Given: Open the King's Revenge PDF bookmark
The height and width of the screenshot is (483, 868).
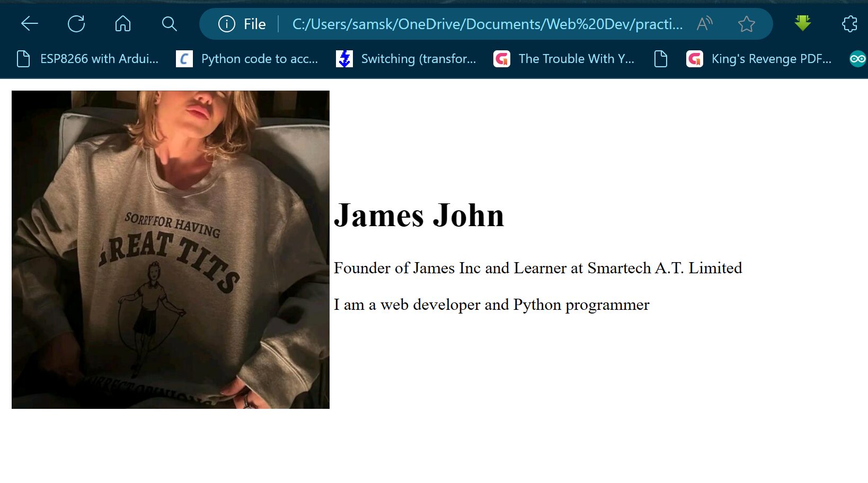Looking at the screenshot, I should click(x=772, y=59).
